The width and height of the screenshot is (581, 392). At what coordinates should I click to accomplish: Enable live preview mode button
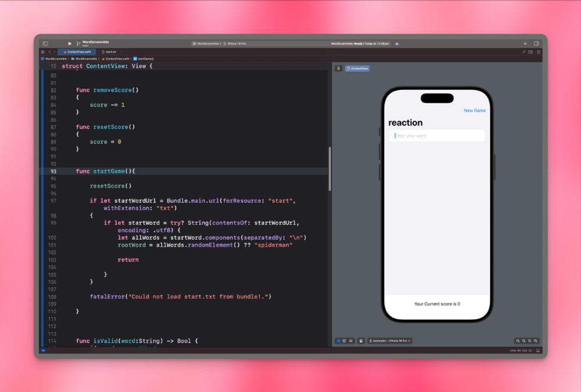(x=338, y=341)
